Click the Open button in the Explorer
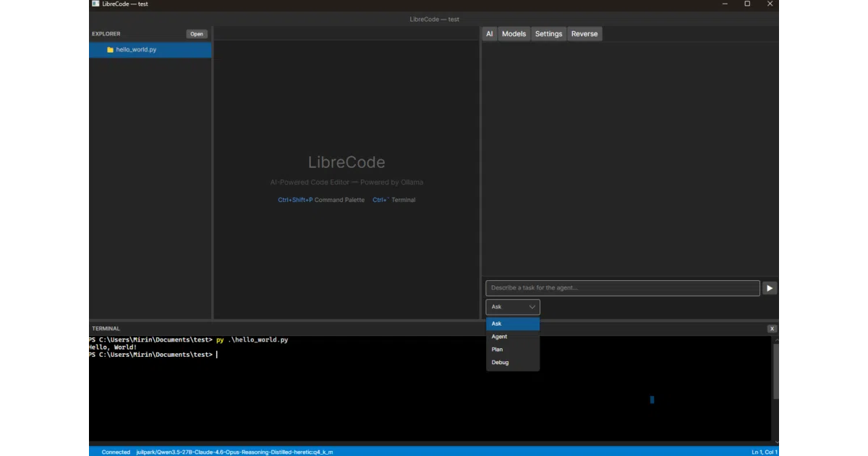Image resolution: width=868 pixels, height=456 pixels. [x=197, y=34]
